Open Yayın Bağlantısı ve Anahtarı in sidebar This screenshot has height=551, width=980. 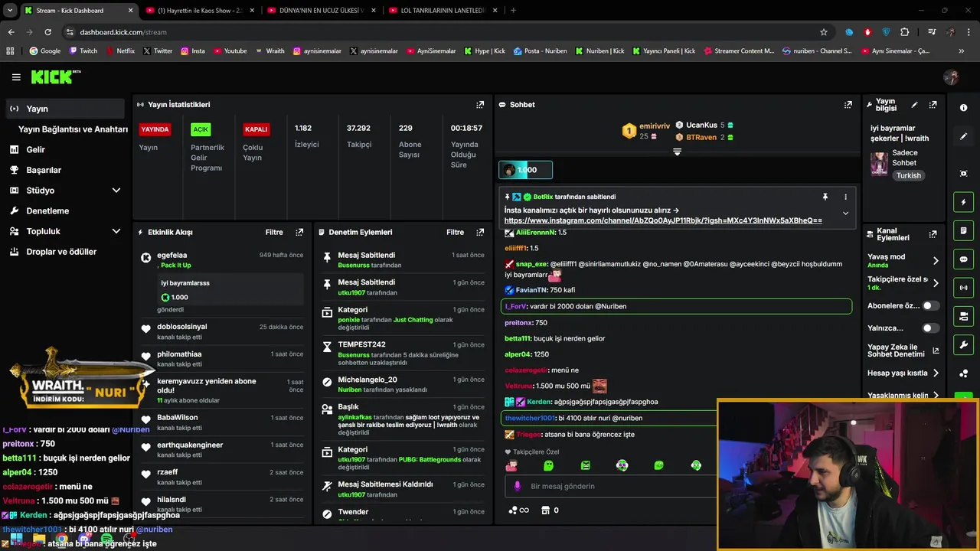click(73, 129)
